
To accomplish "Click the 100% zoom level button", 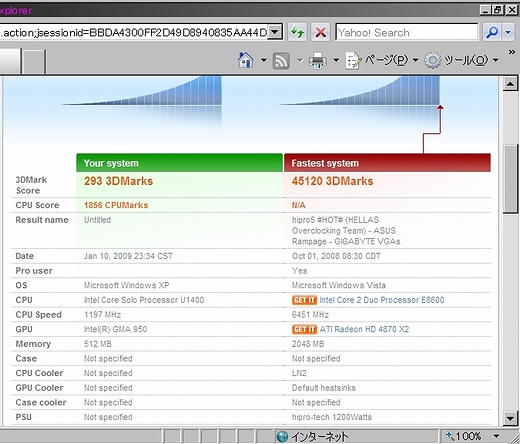I will (x=464, y=436).
